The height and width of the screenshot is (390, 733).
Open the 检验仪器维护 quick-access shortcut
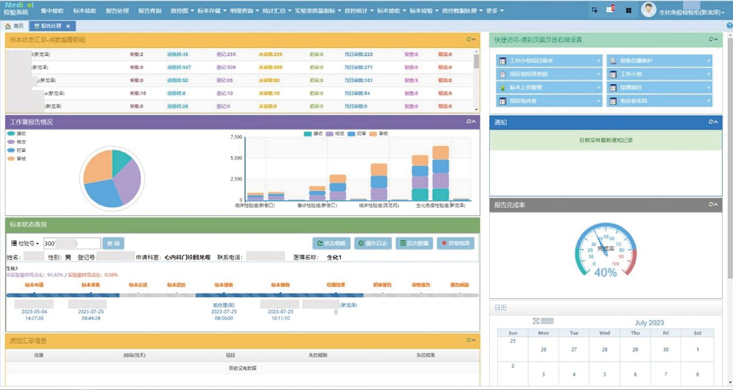660,61
